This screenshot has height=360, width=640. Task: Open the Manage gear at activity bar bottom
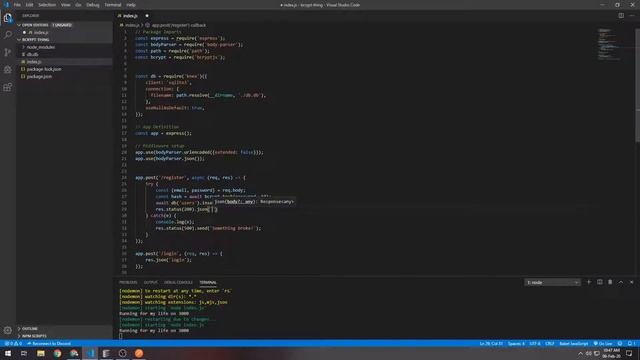(x=8, y=330)
